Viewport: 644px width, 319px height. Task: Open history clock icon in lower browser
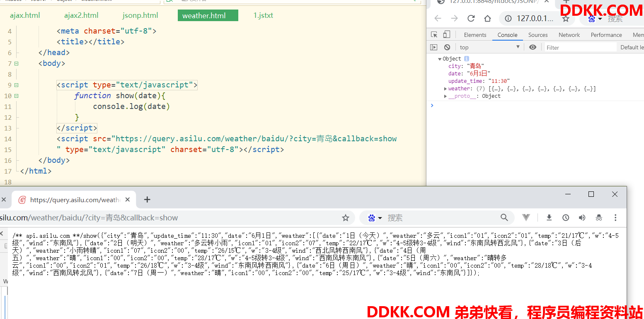(x=566, y=217)
